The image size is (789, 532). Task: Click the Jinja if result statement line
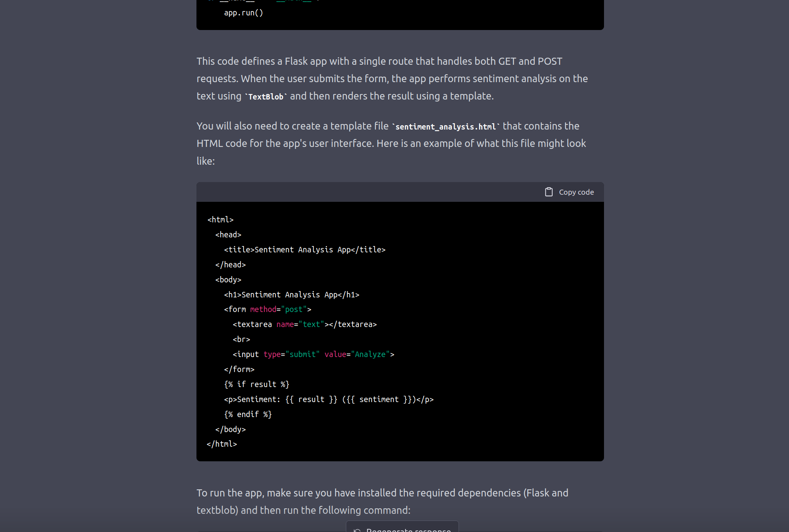(x=256, y=384)
